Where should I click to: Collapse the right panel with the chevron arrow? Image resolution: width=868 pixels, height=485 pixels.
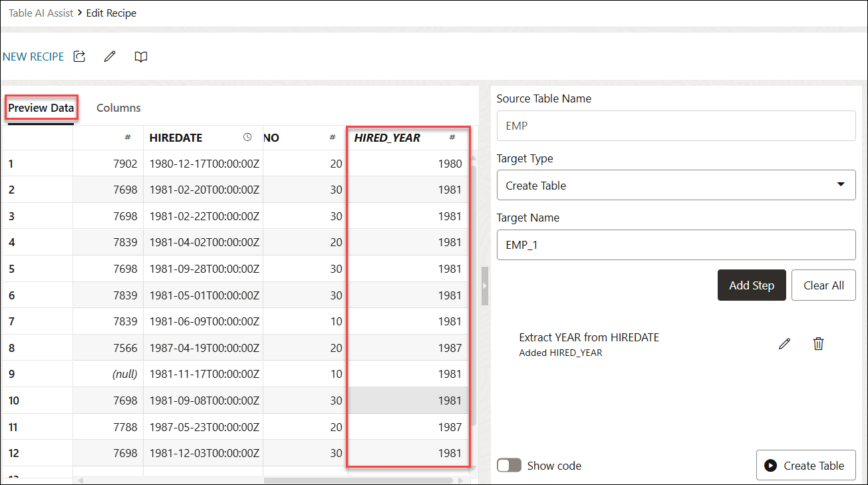point(484,286)
